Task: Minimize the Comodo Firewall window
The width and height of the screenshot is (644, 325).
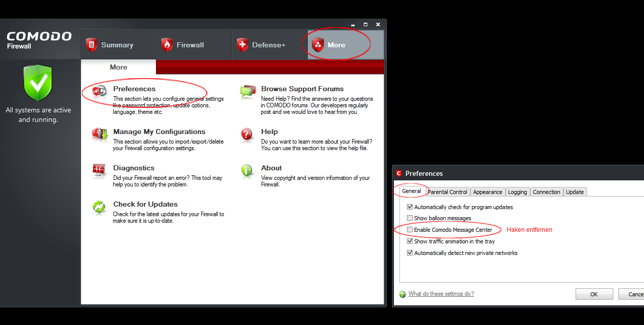Action: pyautogui.click(x=353, y=24)
